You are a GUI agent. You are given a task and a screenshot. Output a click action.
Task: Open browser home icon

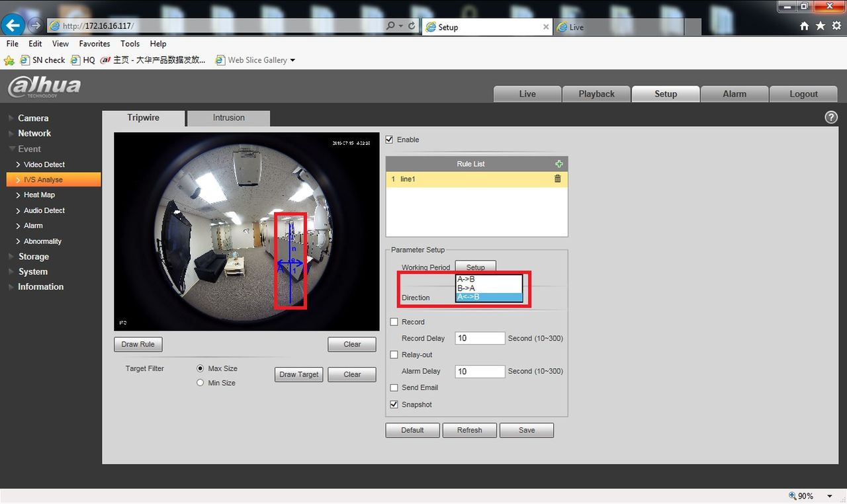click(804, 26)
